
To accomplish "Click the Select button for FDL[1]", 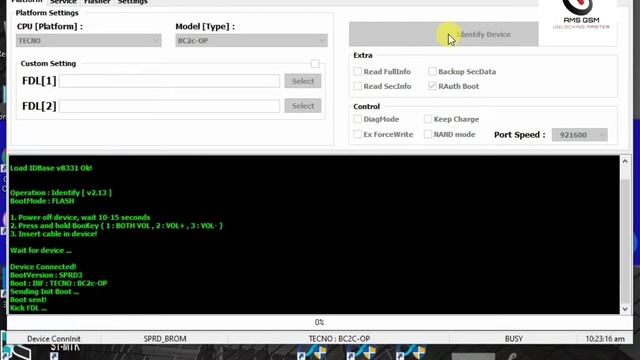I will click(303, 81).
